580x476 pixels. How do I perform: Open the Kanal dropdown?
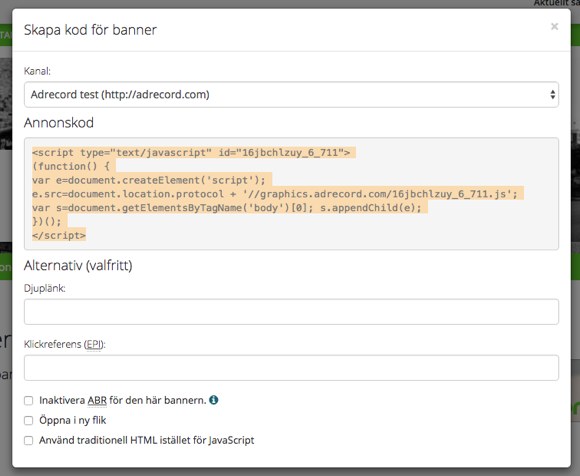291,95
